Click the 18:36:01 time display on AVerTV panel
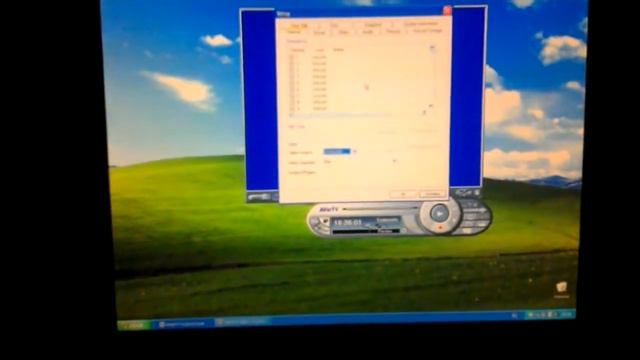 pyautogui.click(x=348, y=222)
